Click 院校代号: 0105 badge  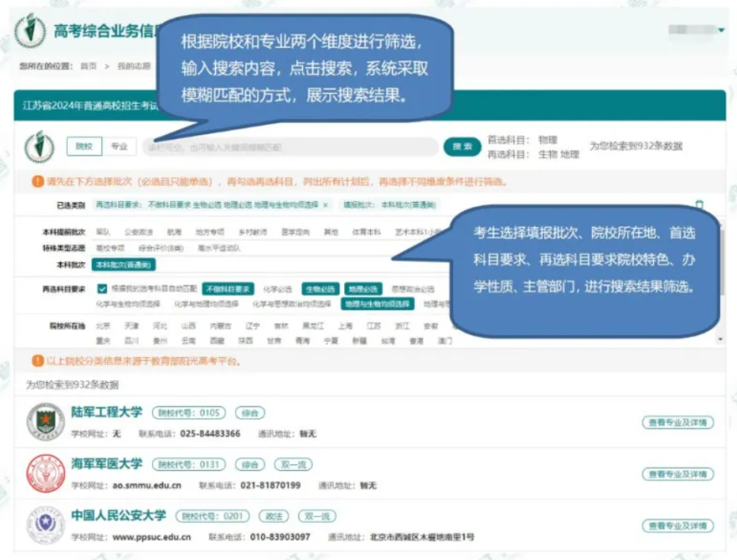click(189, 413)
